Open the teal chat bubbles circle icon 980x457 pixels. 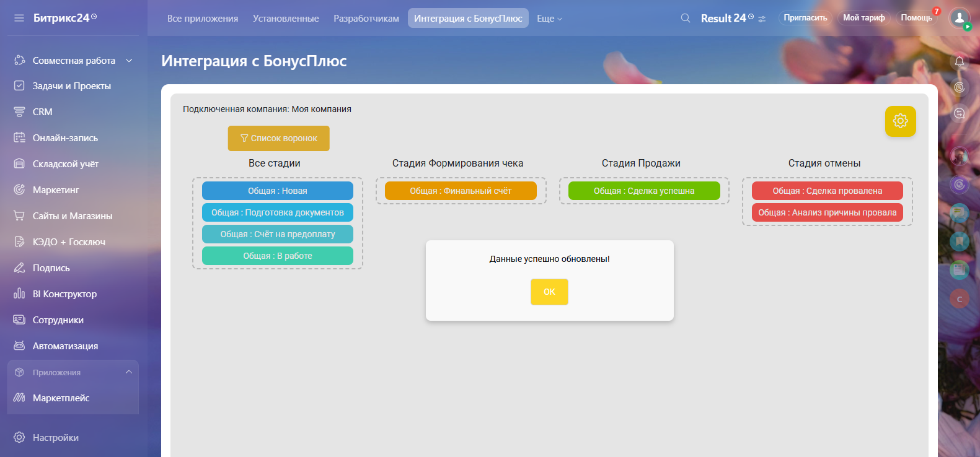tap(960, 213)
